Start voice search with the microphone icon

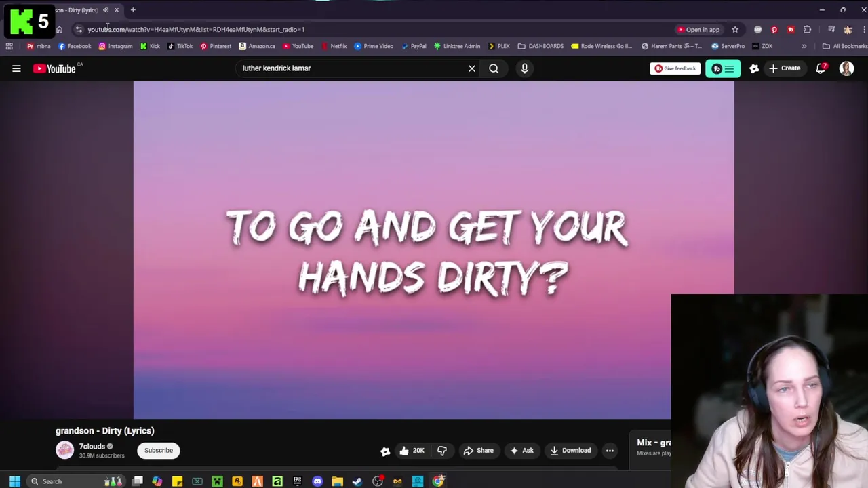click(524, 68)
